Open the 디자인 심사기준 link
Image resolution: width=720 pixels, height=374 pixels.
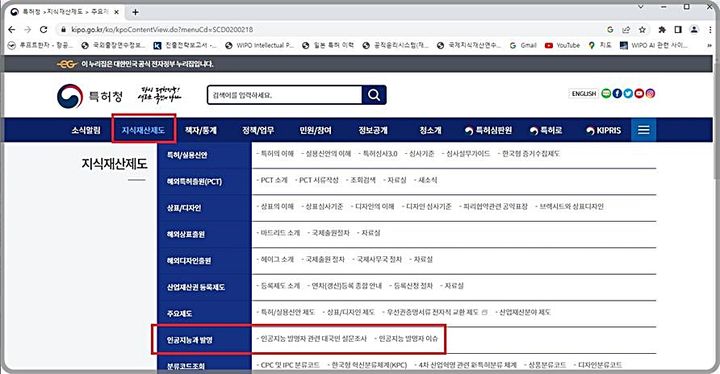pyautogui.click(x=428, y=206)
